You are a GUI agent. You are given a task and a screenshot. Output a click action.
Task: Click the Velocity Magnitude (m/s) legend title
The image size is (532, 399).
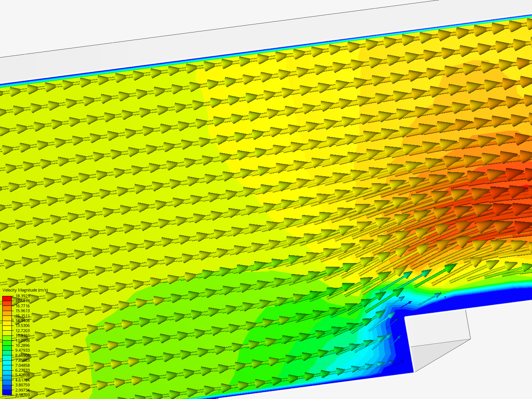click(x=25, y=290)
